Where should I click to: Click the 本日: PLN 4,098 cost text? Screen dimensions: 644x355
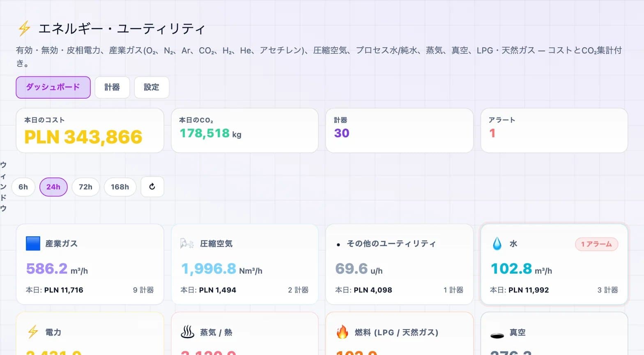(x=363, y=290)
